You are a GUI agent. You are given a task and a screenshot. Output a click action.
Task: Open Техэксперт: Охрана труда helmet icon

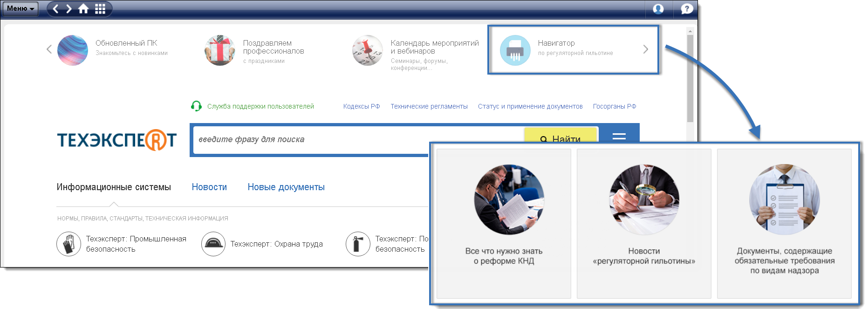tap(213, 244)
